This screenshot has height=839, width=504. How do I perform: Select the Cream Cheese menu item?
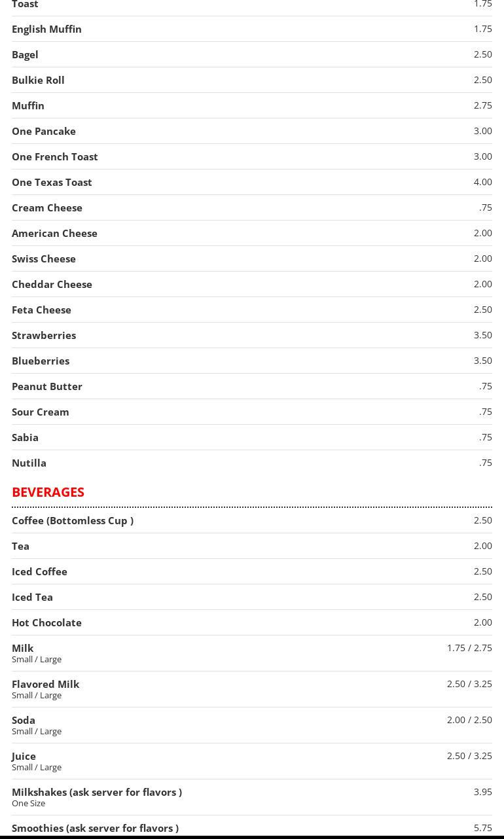pos(47,207)
